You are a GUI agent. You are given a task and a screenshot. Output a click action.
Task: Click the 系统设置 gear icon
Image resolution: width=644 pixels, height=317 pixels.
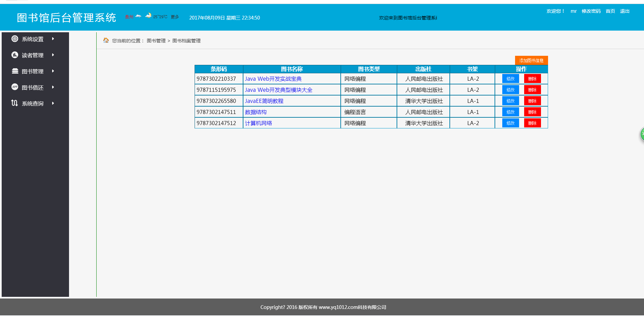pyautogui.click(x=15, y=39)
